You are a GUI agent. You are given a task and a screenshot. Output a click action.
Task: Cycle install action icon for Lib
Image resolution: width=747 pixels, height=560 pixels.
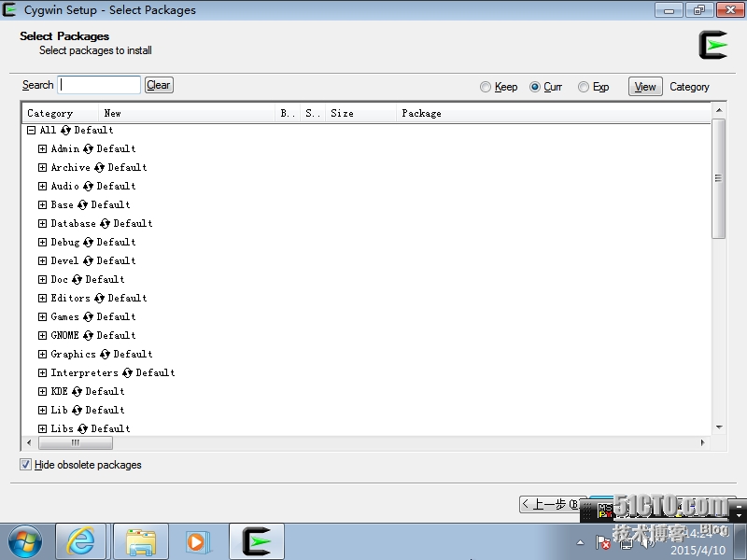tap(77, 410)
